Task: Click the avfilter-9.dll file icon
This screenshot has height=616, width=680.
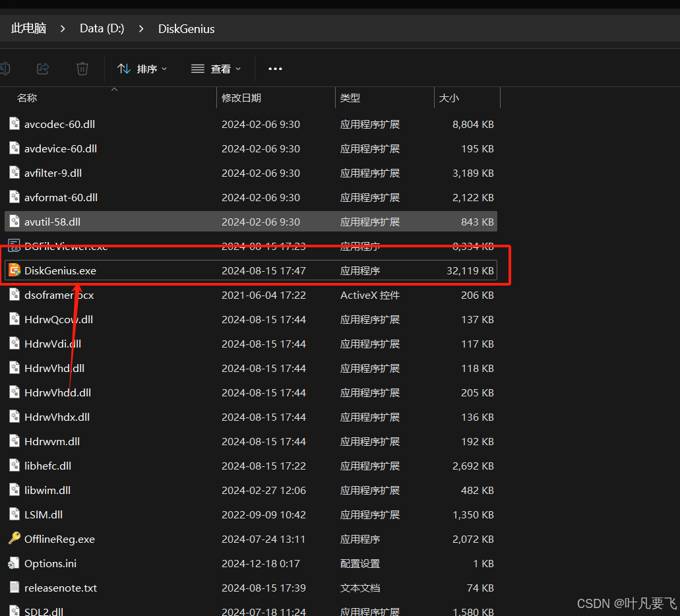Action: [15, 172]
